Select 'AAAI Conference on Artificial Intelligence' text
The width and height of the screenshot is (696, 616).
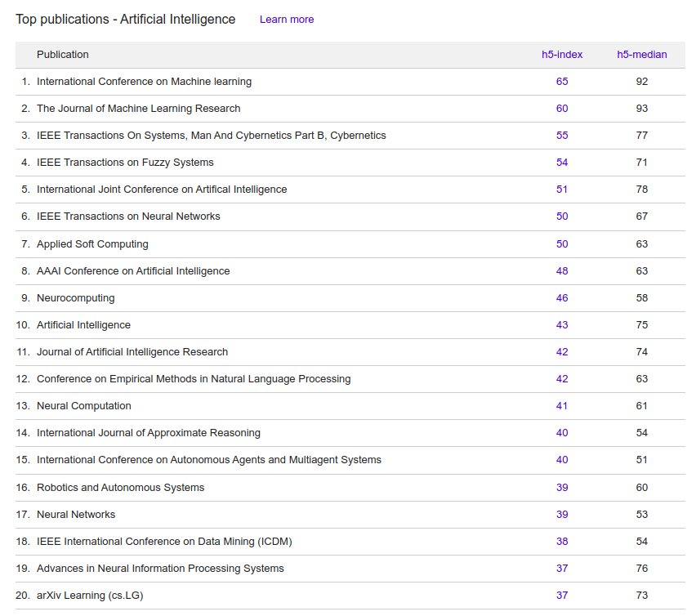point(133,271)
